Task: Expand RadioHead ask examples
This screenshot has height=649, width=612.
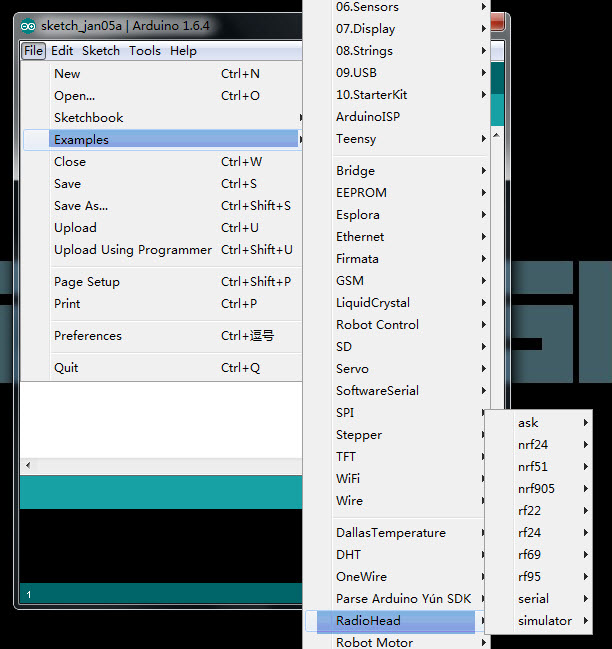Action: [x=539, y=423]
